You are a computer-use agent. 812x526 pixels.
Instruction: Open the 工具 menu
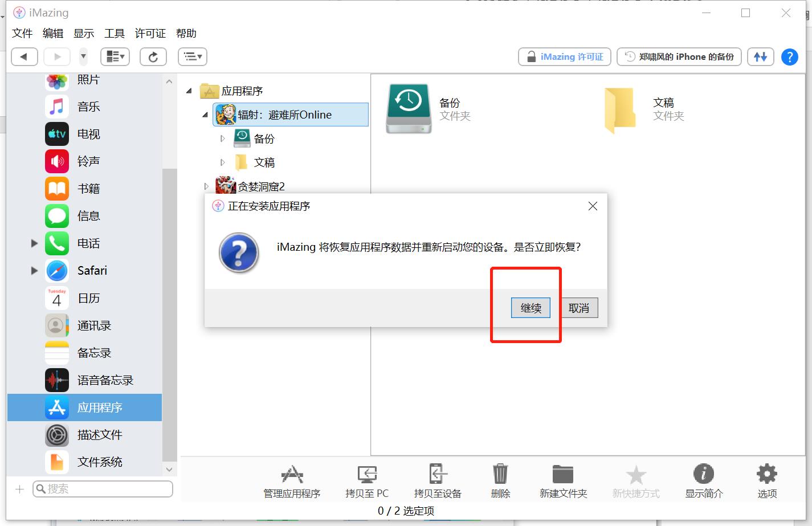tap(114, 33)
